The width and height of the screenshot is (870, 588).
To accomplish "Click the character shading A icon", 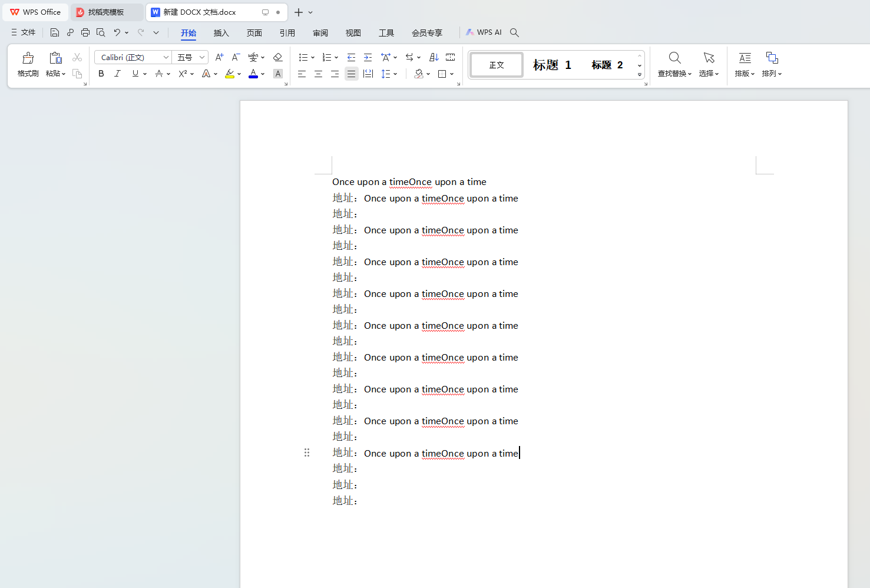I will [x=277, y=73].
